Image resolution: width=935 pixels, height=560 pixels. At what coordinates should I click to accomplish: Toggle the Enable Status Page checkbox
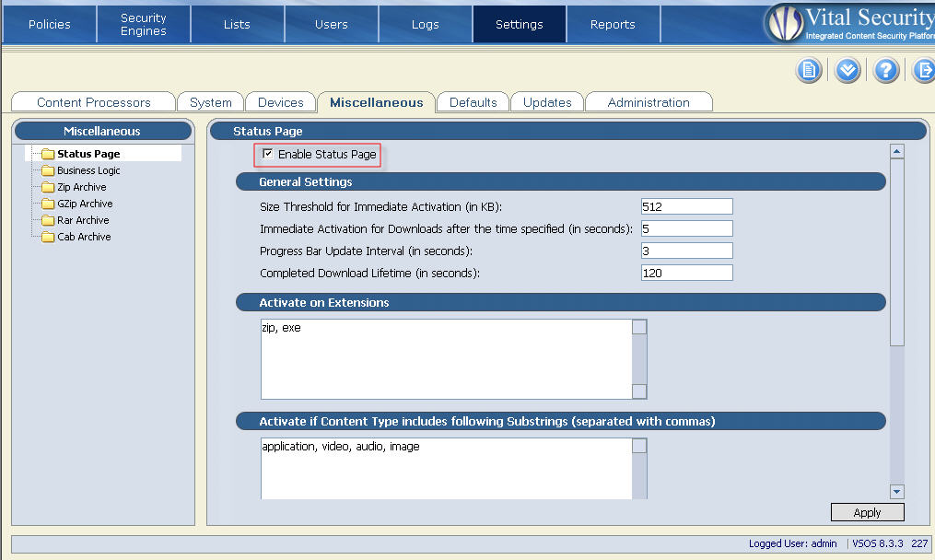[268, 154]
